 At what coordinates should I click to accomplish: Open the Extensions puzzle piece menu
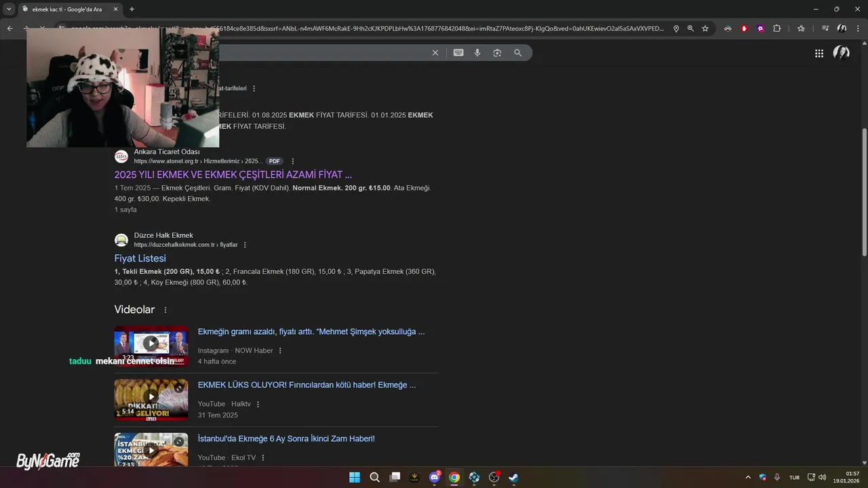(x=777, y=28)
